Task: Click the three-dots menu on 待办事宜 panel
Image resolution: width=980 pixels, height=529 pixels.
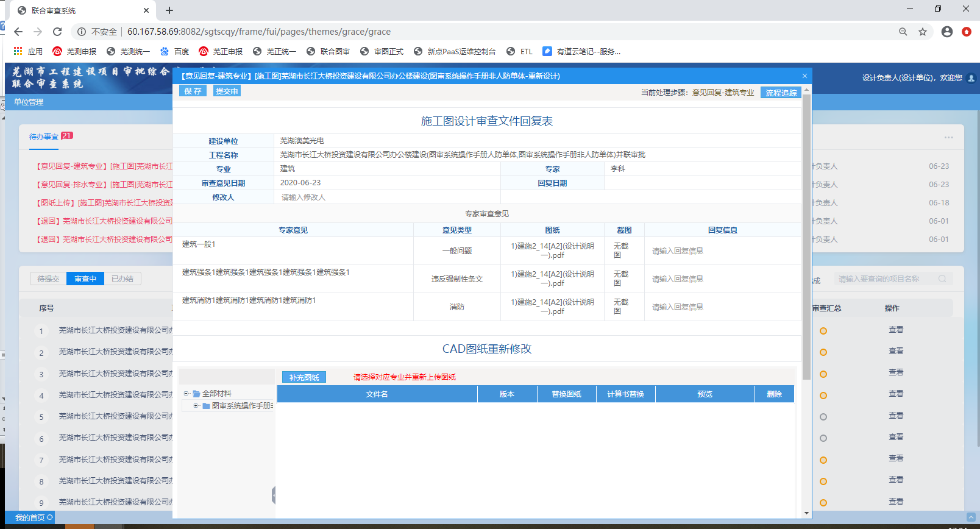Action: 948,137
